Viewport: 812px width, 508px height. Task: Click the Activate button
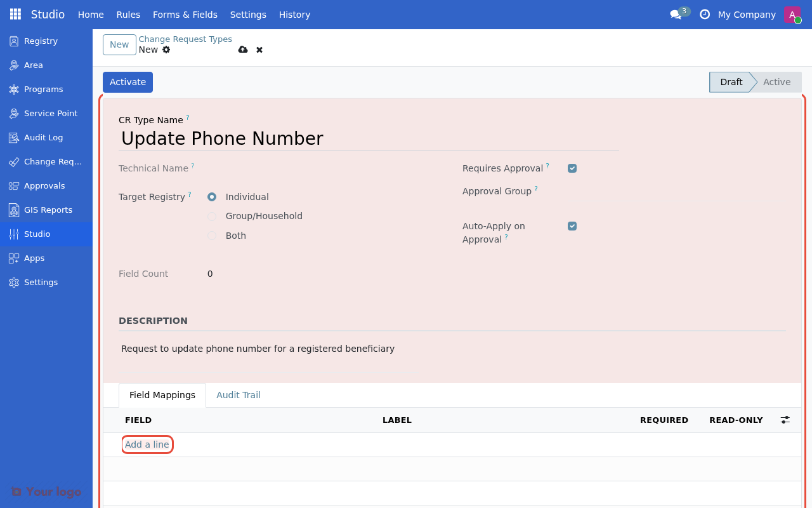(x=128, y=82)
